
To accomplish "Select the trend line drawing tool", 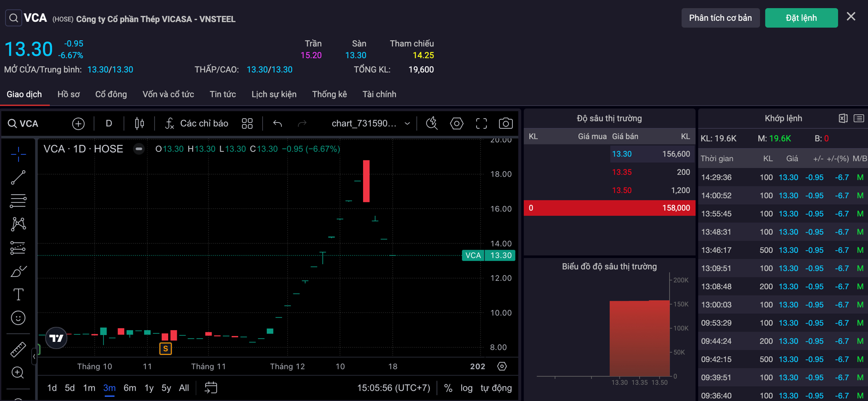I will click(x=18, y=177).
